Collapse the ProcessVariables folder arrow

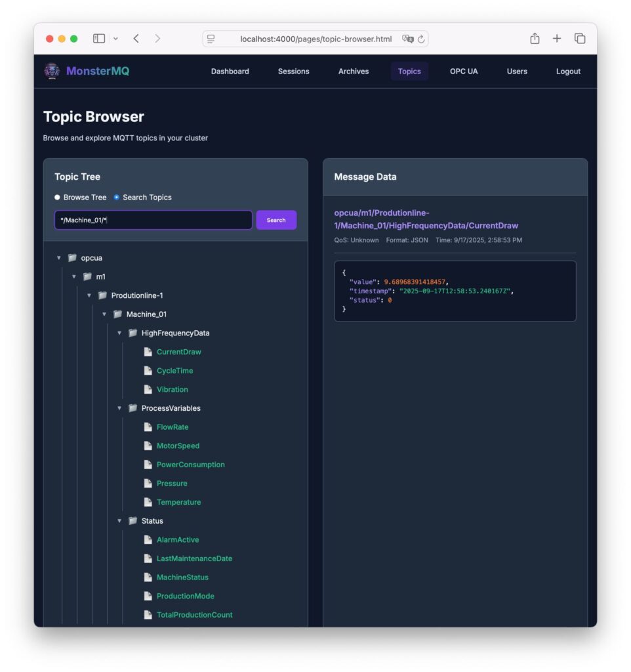(x=119, y=408)
